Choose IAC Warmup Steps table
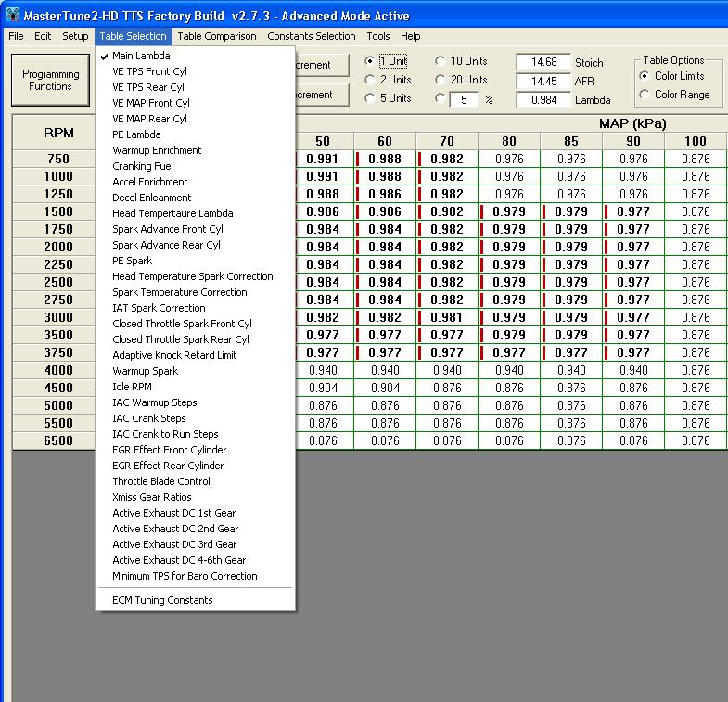 [195, 403]
